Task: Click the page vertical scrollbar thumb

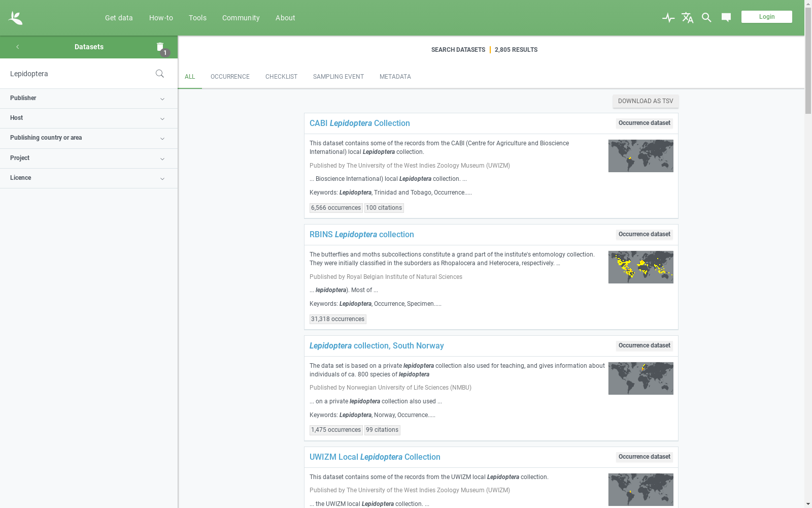Action: (808, 61)
